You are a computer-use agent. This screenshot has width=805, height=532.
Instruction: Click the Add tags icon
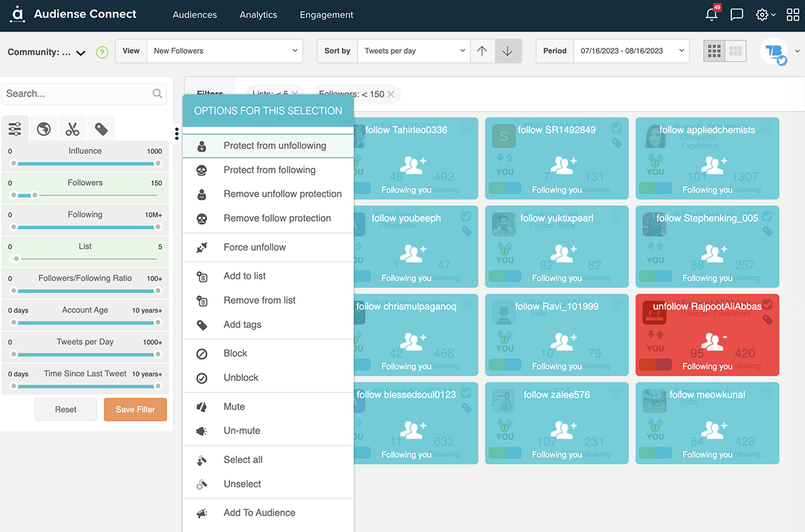pyautogui.click(x=202, y=325)
